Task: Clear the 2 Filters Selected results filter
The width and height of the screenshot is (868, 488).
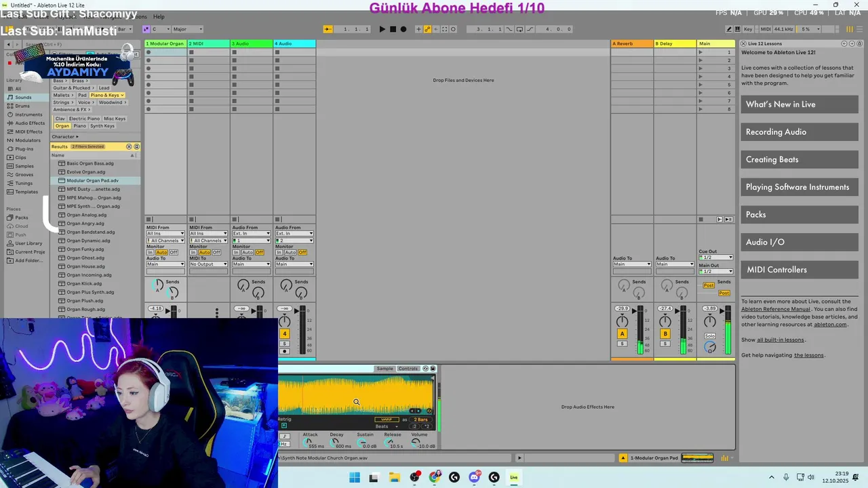Action: coord(129,146)
